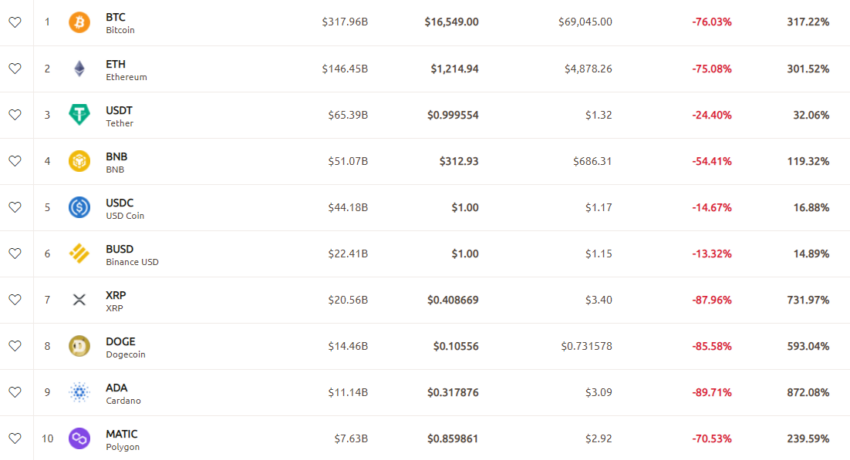This screenshot has height=460, width=850.
Task: Click the BUSD Binance USD name
Action: coord(132,255)
